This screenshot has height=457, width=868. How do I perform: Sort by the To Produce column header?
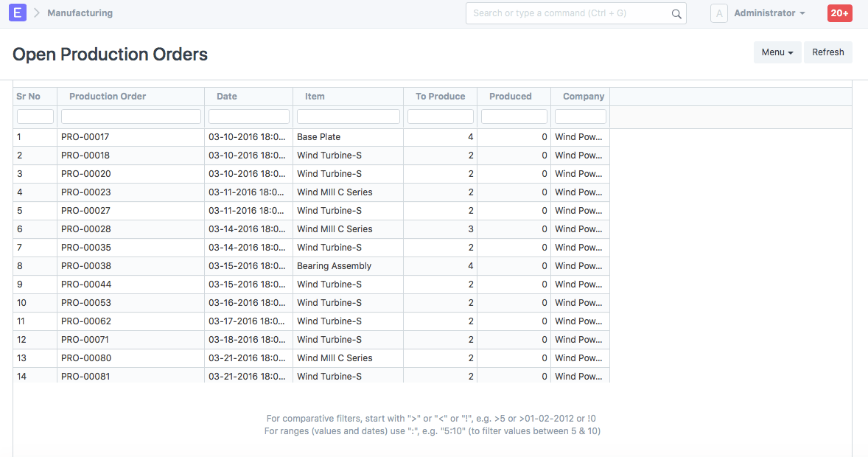point(440,96)
